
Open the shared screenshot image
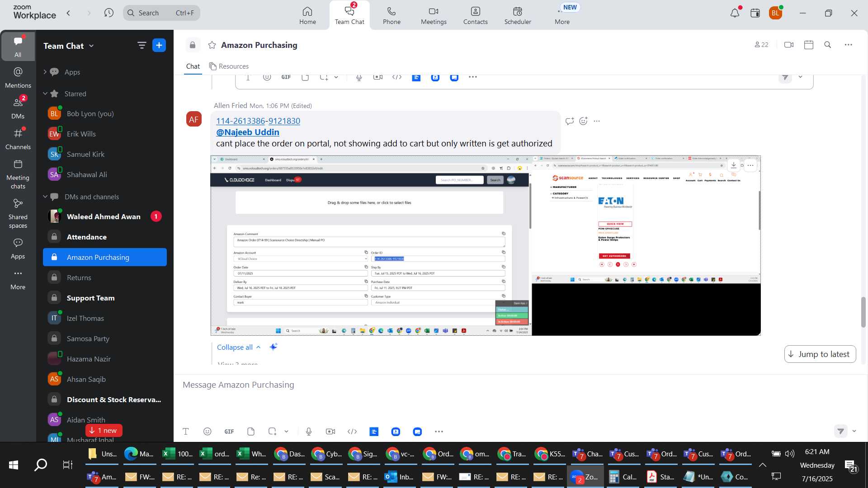click(485, 245)
